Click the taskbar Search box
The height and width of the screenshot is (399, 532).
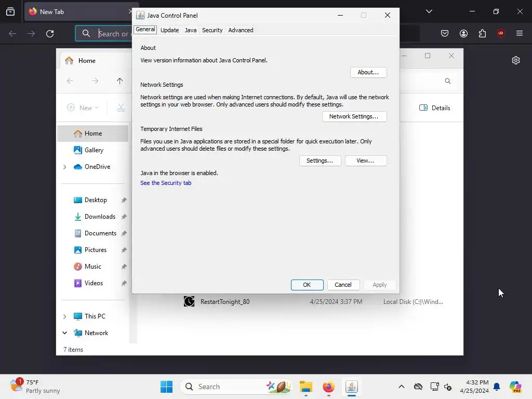(236, 387)
